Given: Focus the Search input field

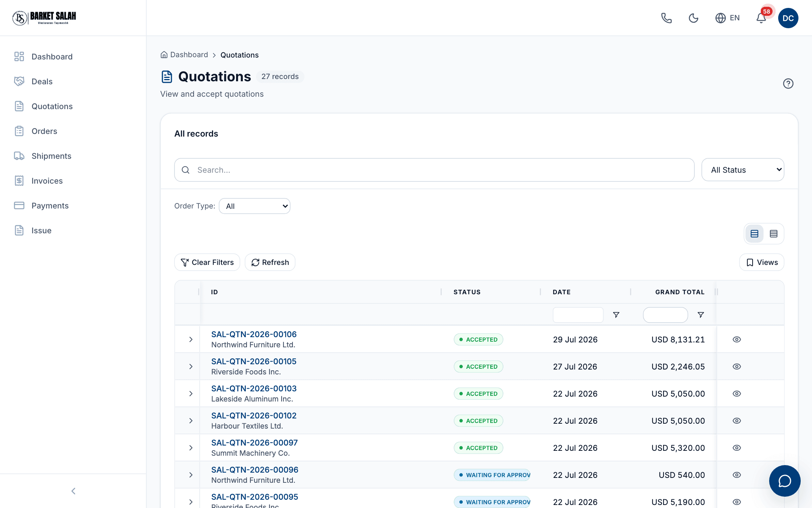Looking at the screenshot, I should (x=434, y=170).
